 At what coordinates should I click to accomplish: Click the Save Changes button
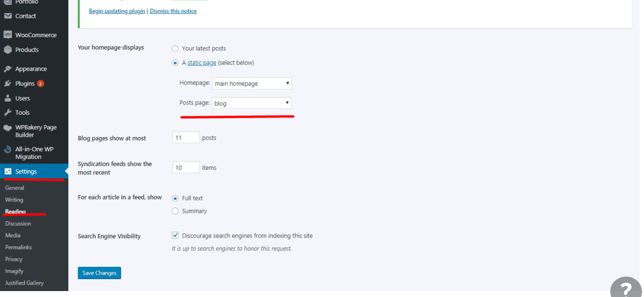[x=99, y=273]
